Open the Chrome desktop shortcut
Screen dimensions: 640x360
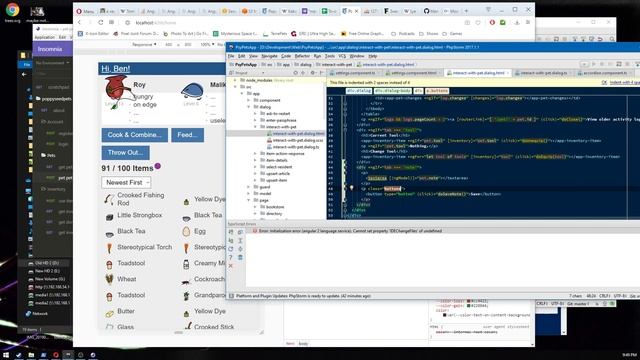pyautogui.click(x=12, y=12)
